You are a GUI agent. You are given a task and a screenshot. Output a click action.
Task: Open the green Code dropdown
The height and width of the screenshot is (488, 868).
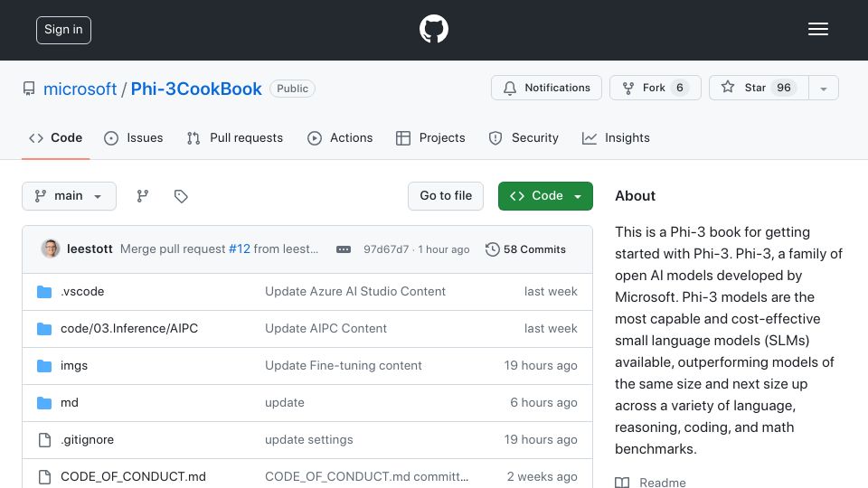(545, 196)
